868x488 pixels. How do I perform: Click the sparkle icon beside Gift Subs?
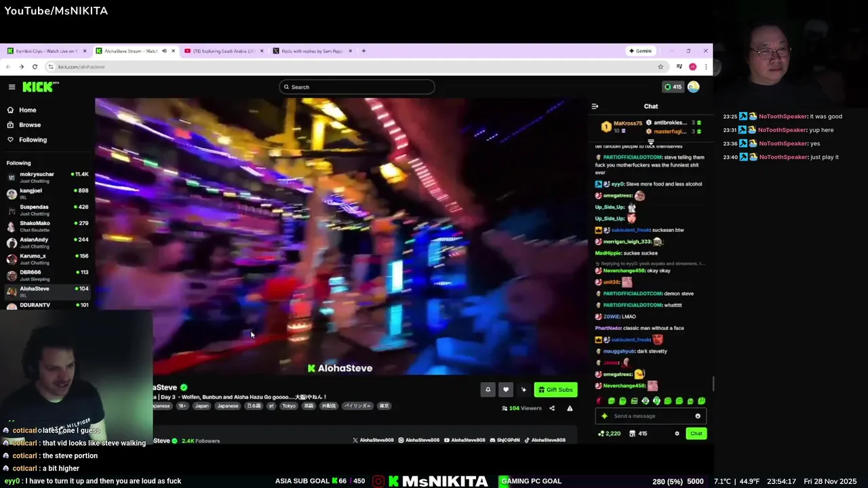[524, 390]
